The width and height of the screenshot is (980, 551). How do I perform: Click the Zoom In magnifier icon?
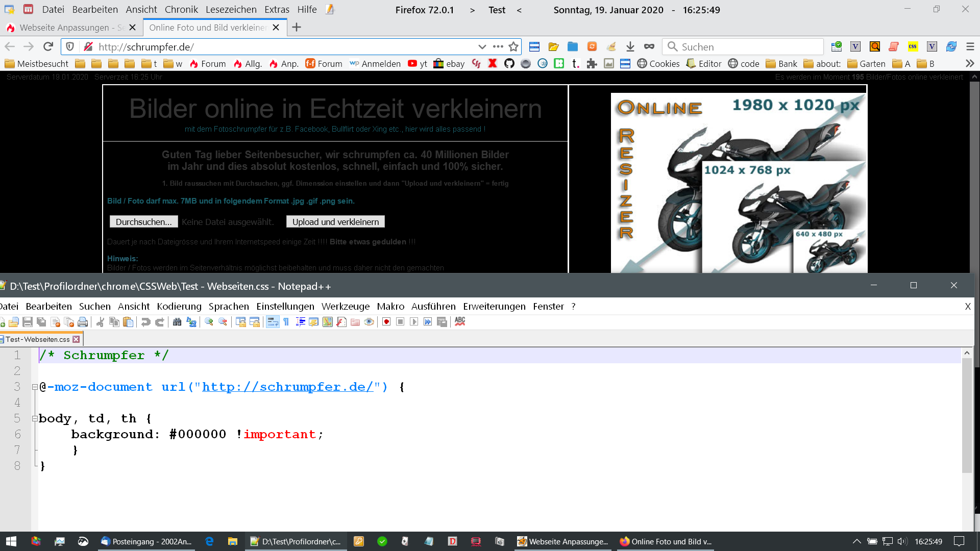tap(209, 322)
